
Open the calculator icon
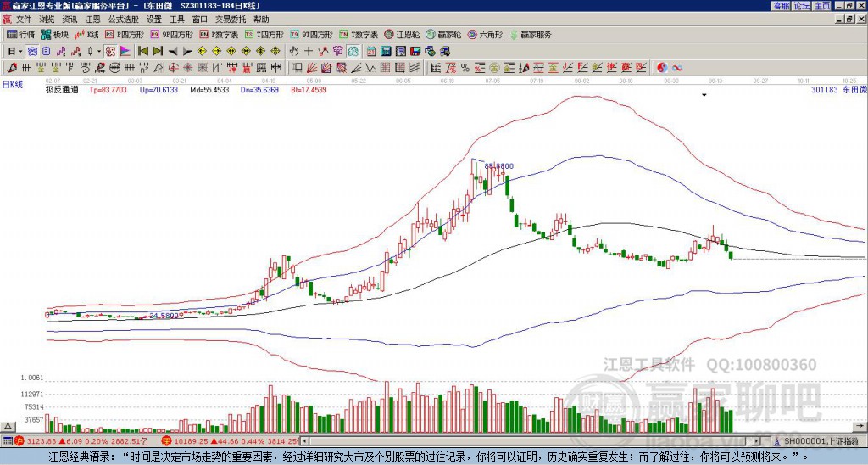tap(386, 52)
